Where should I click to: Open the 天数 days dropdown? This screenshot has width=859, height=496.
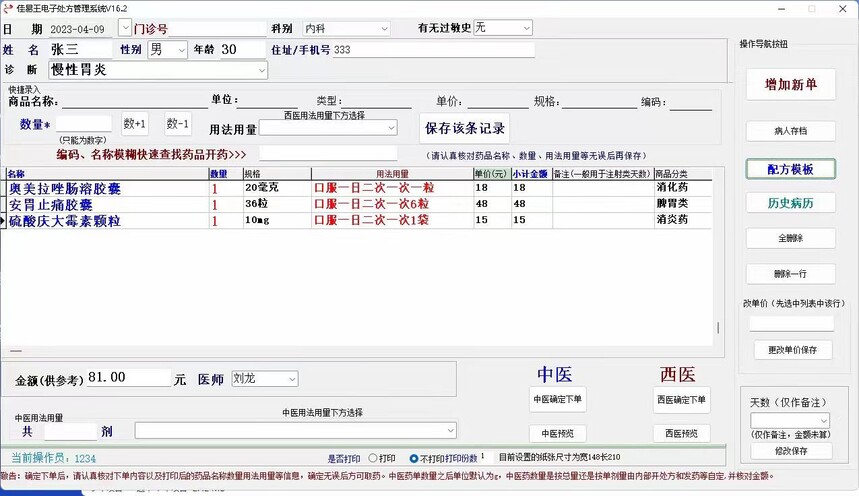[823, 420]
